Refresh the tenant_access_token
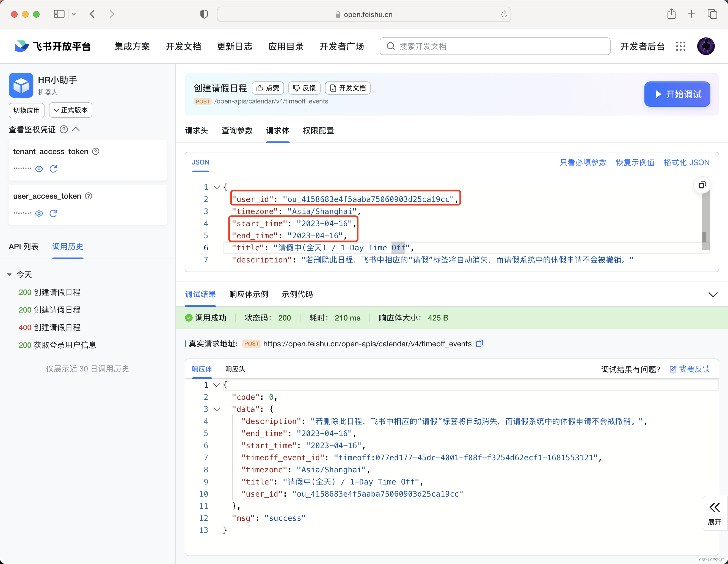The width and height of the screenshot is (728, 564). [x=53, y=169]
